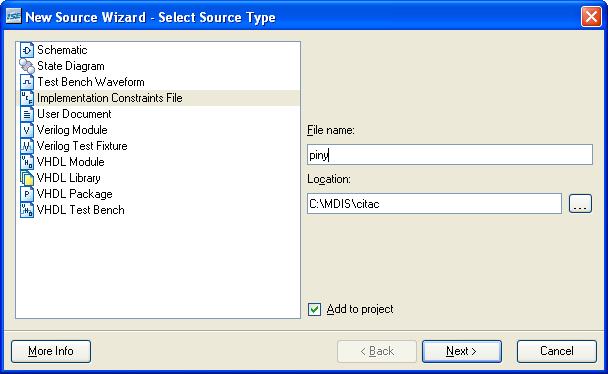Pick the Test Bench Waveform icon

pos(27,82)
